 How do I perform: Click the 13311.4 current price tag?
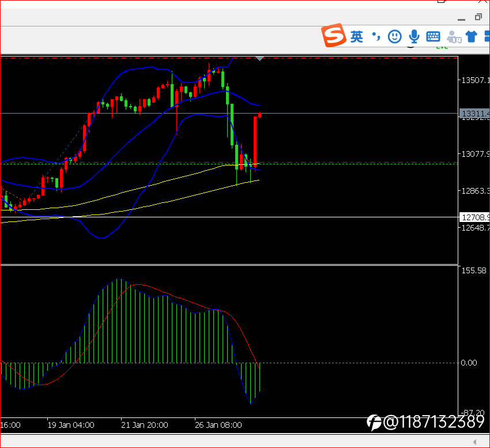pyautogui.click(x=474, y=114)
